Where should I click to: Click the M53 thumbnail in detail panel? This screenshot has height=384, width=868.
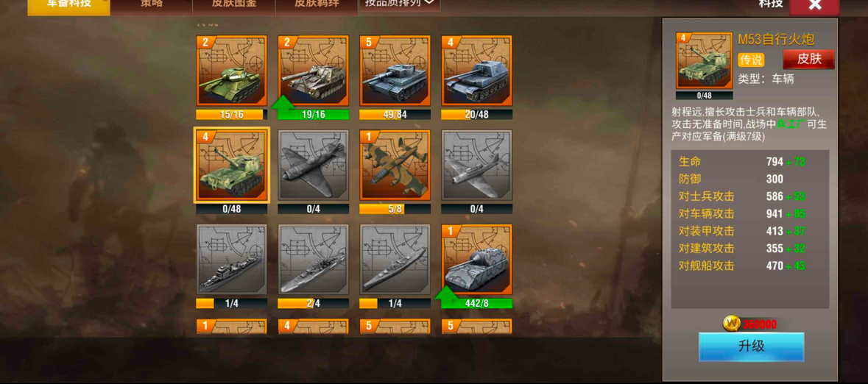click(704, 61)
